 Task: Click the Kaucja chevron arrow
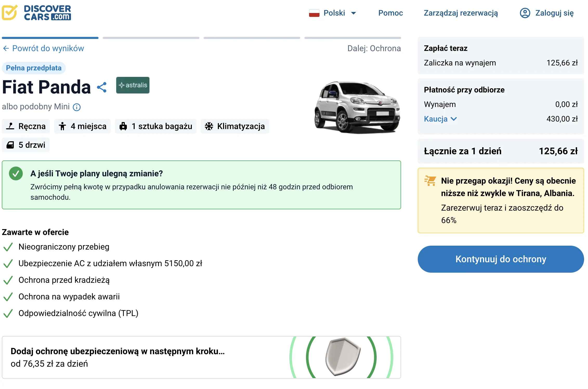click(x=454, y=119)
